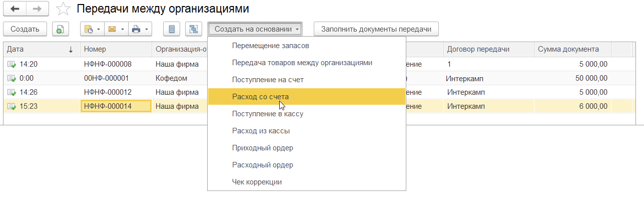Select Приходный ордер menu item
Image resolution: width=644 pixels, height=200 pixels.
306,148
